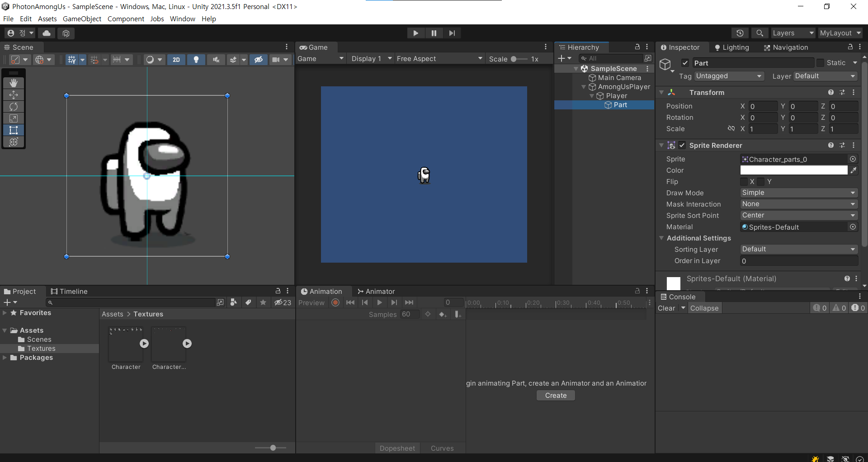Viewport: 868px width, 462px height.
Task: Open the Mask Interaction dropdown
Action: click(799, 204)
